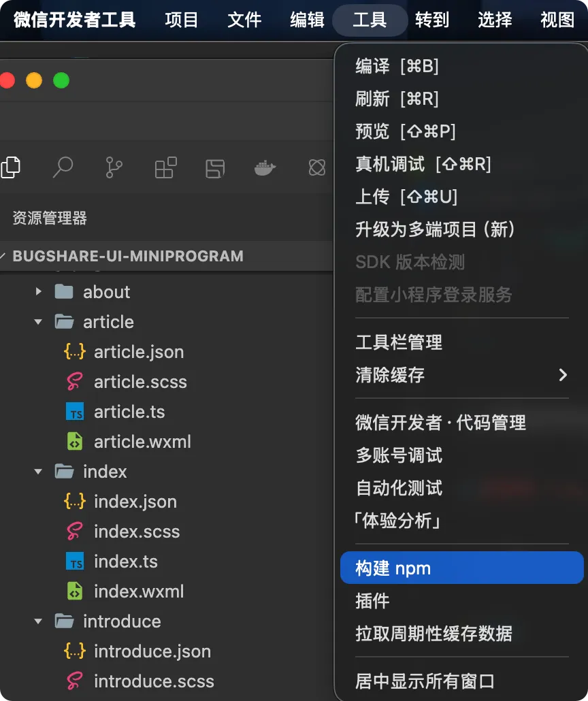Collapse the article folder

[39, 322]
